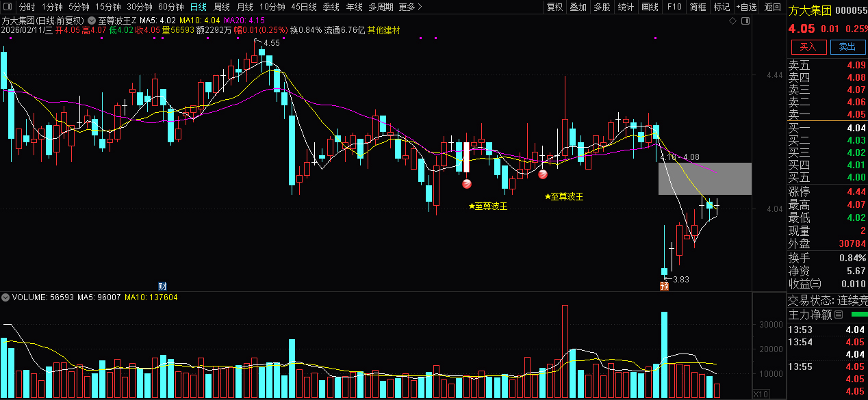The width and height of the screenshot is (868, 400).
Task: Click the 交易状态 status row
Action: tap(827, 300)
